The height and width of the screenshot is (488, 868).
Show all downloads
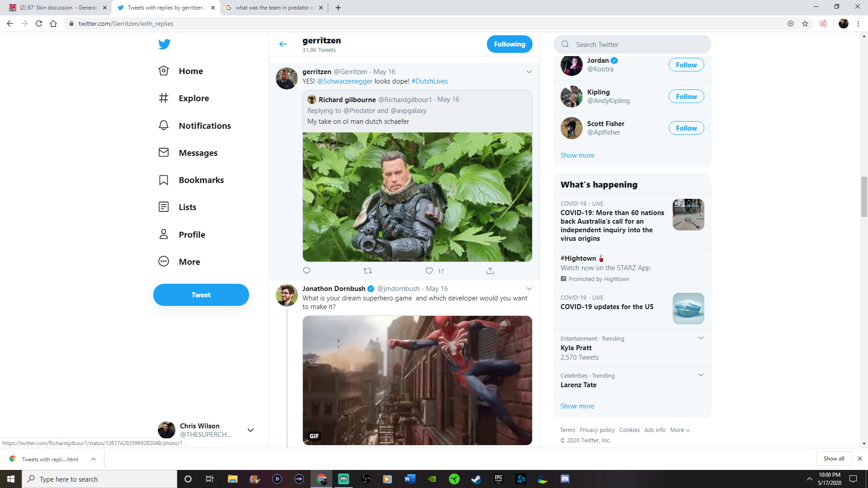834,459
